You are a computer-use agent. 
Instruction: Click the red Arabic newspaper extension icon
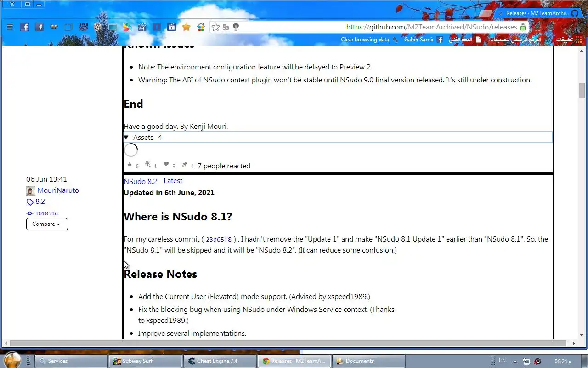coord(83,27)
